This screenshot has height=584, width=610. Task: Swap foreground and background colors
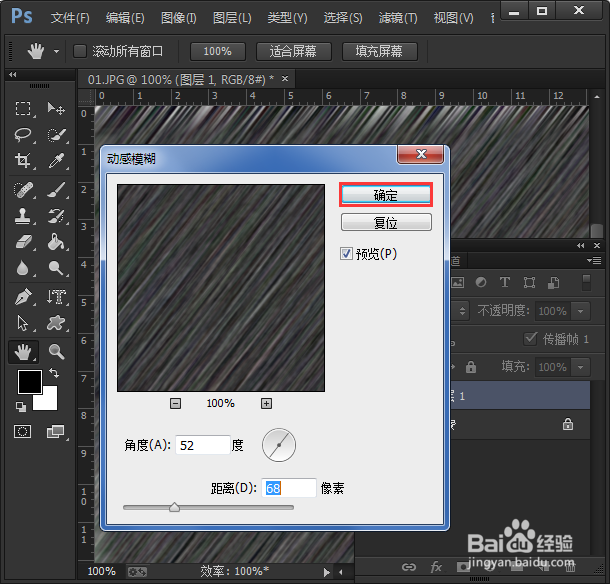pyautogui.click(x=54, y=373)
